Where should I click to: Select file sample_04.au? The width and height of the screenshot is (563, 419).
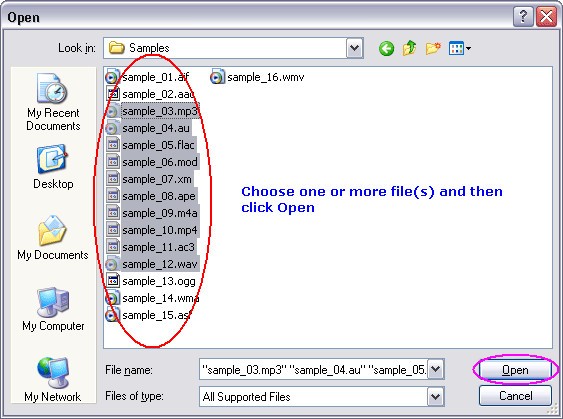[x=148, y=128]
